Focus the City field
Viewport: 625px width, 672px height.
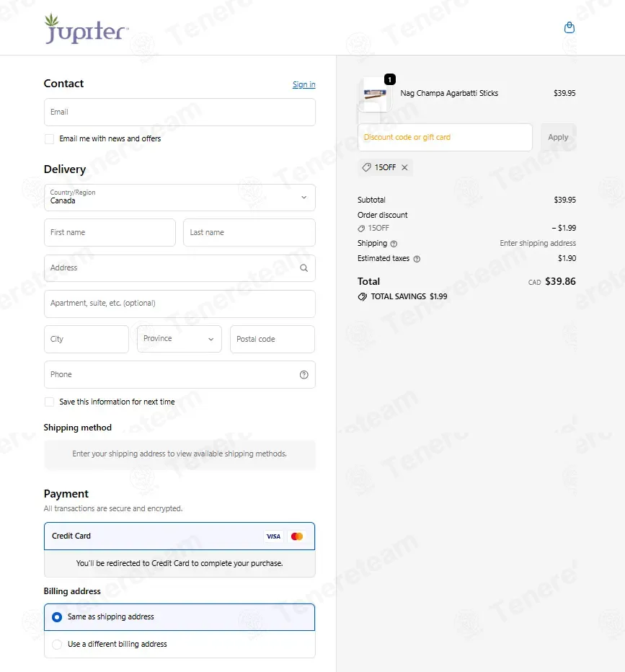86,339
